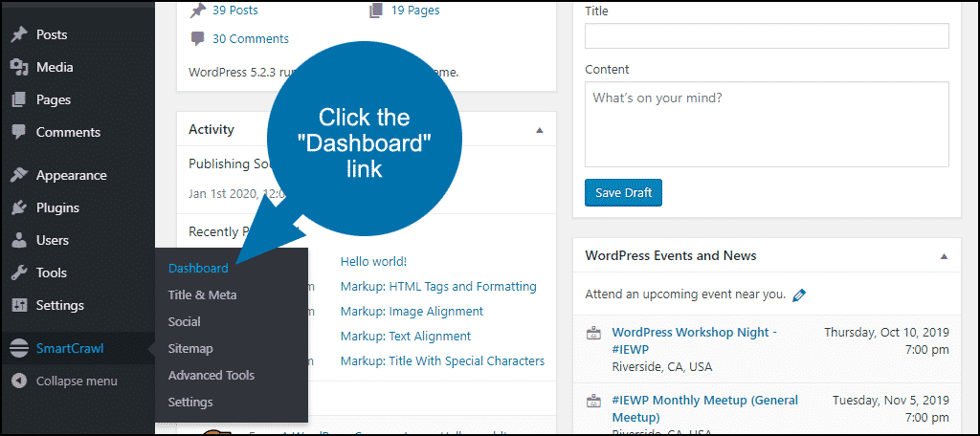Open Markup: HTML Tags and Formatting post
Image resolution: width=980 pixels, height=436 pixels.
tap(438, 287)
